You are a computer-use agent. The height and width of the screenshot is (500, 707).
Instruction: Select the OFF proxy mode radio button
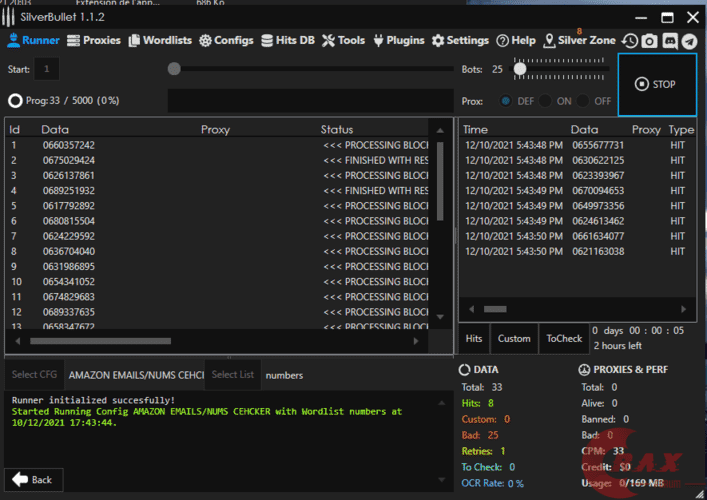coord(584,101)
